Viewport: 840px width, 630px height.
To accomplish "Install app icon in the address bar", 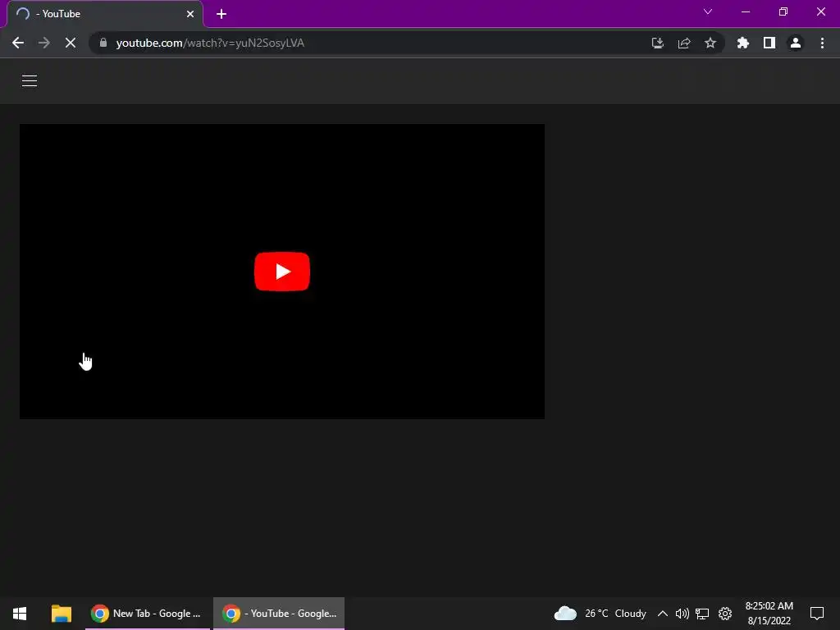I will tap(658, 43).
